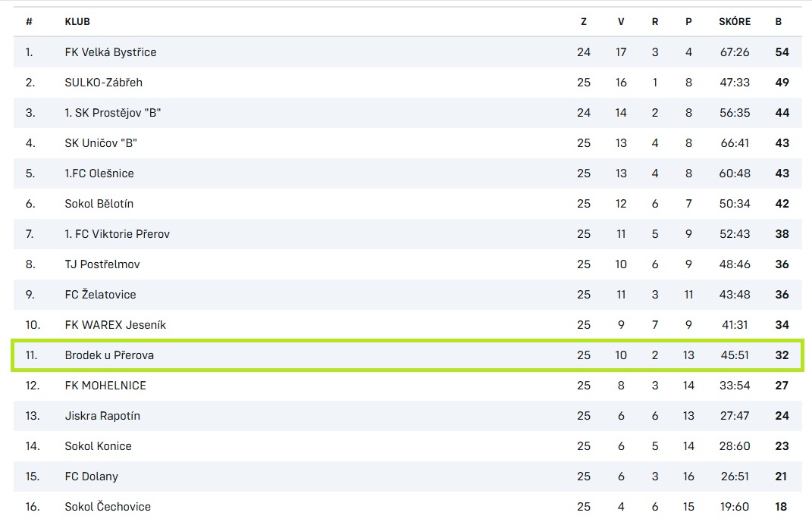
Task: Click the Z matches column header
Action: (584, 22)
